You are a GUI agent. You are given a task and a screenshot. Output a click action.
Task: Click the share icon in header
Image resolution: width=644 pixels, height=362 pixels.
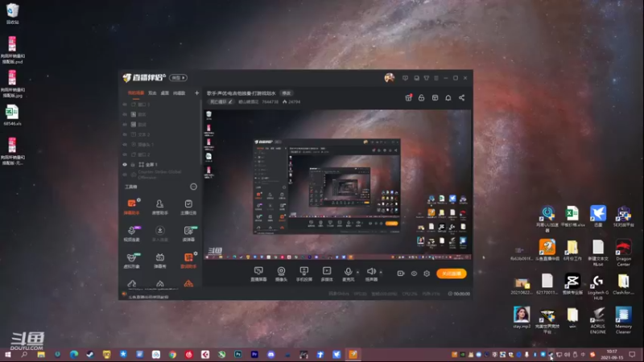[x=461, y=97]
